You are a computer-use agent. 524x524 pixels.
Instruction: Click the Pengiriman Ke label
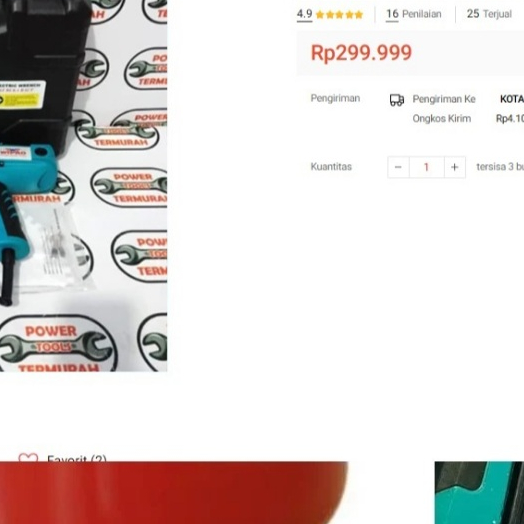pyautogui.click(x=444, y=99)
